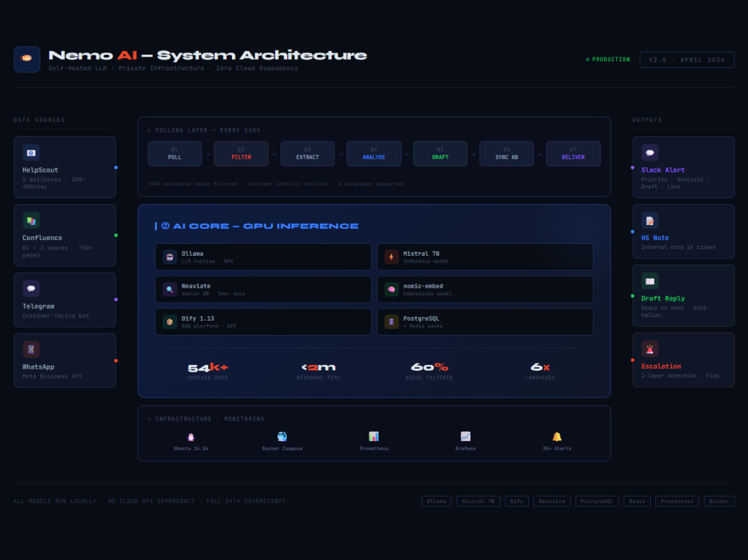Click the V2.0 April 2026 version badge
Image resolution: width=748 pixels, height=560 pixels.
pyautogui.click(x=687, y=60)
